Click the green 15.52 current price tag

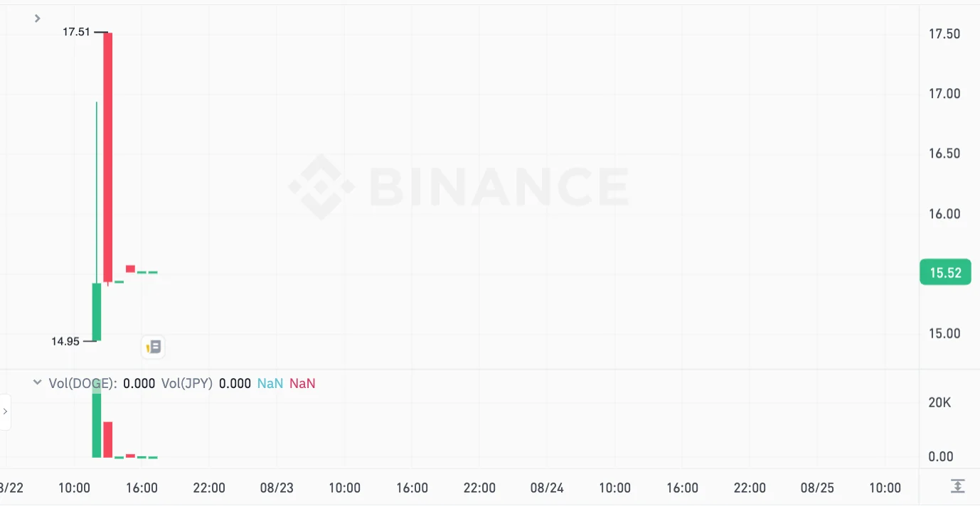click(x=945, y=273)
